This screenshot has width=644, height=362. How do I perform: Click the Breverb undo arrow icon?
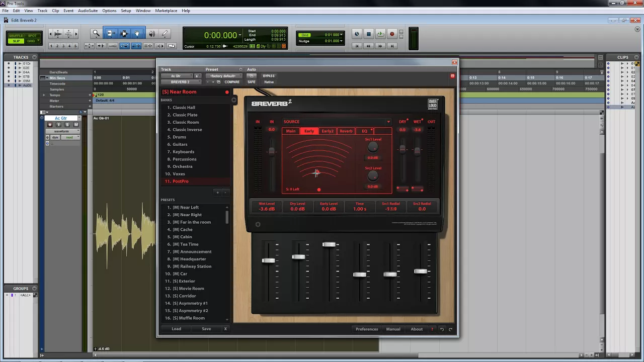(x=442, y=329)
